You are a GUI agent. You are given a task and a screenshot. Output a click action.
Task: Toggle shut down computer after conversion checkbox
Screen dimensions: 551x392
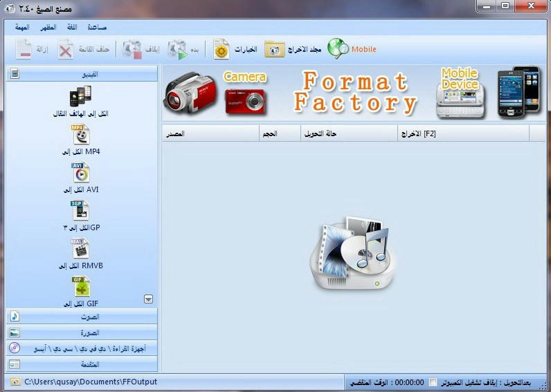click(x=433, y=382)
